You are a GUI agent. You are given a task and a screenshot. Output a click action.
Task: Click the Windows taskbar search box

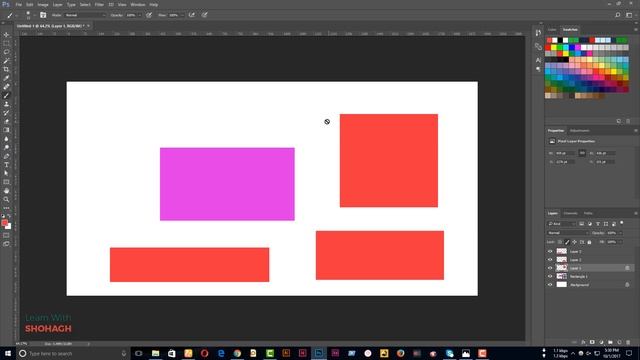(x=73, y=353)
